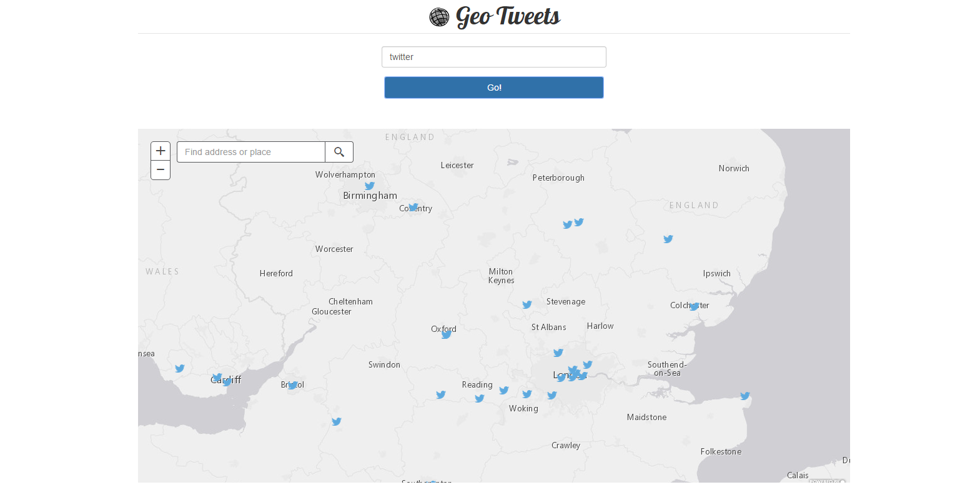The image size is (980, 487).
Task: Click the Birmingham city label
Action: tap(370, 196)
